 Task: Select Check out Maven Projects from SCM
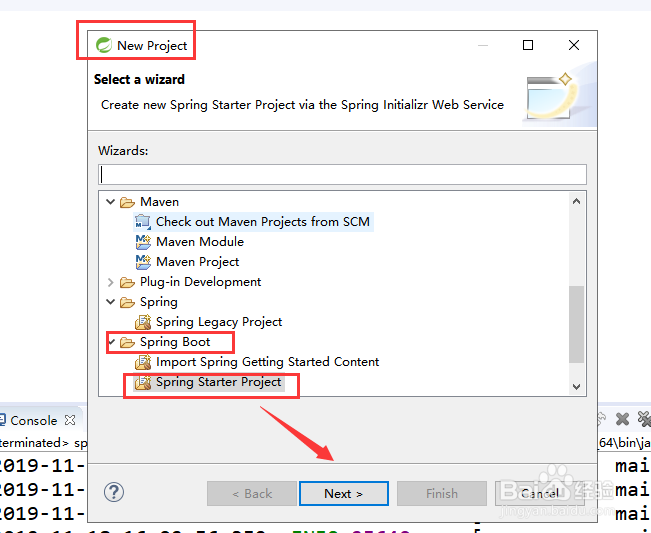[x=263, y=222]
